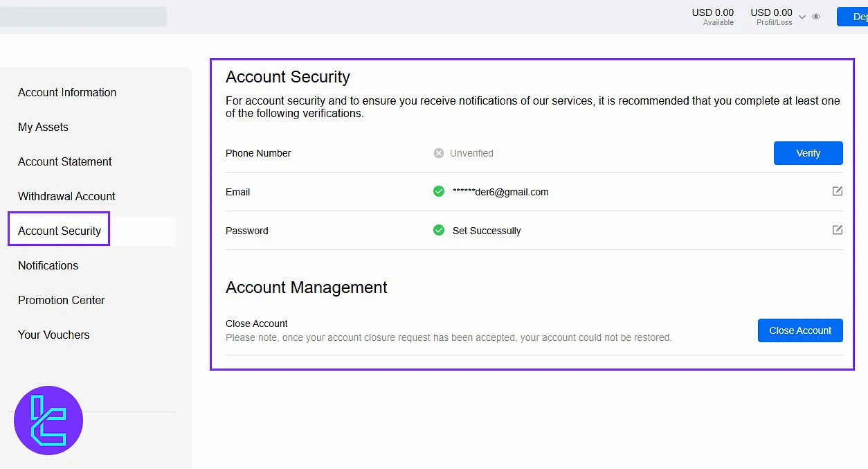
Task: Open Account Information in the sidebar
Action: tap(67, 92)
